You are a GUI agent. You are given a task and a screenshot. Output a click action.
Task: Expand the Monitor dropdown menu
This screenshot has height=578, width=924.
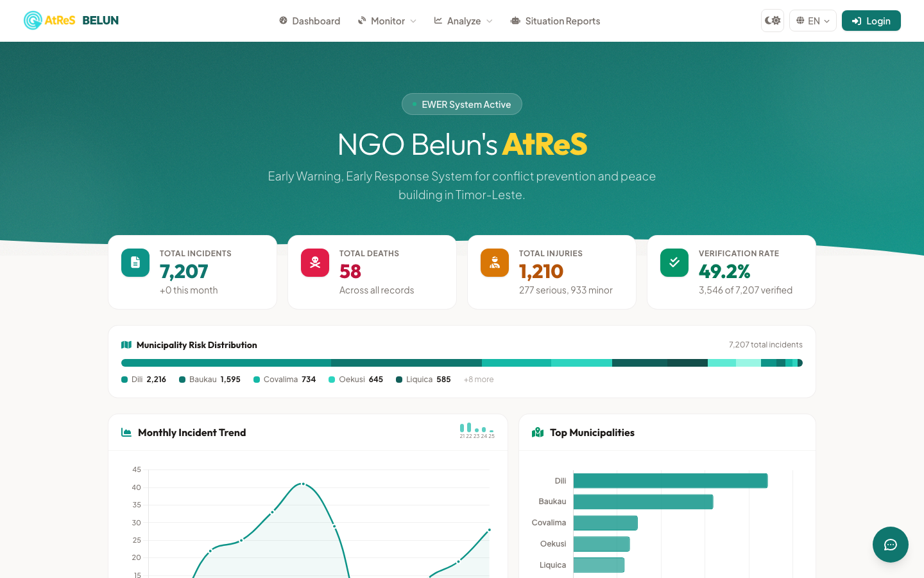pos(388,21)
